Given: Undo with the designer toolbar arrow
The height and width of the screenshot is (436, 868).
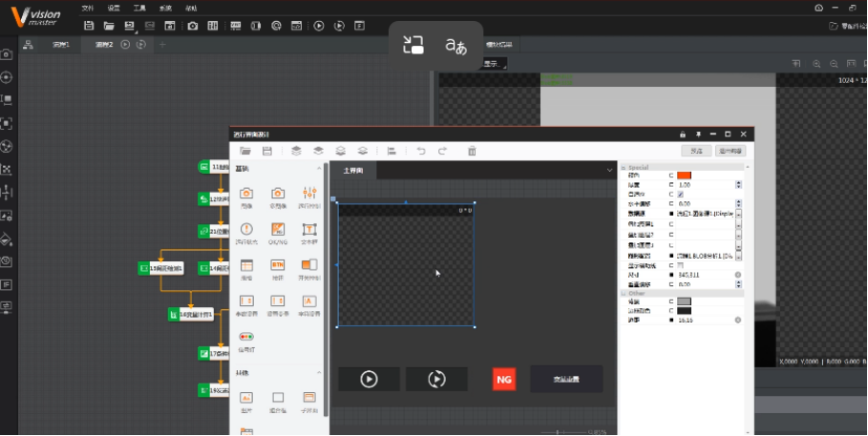Looking at the screenshot, I should click(x=421, y=151).
